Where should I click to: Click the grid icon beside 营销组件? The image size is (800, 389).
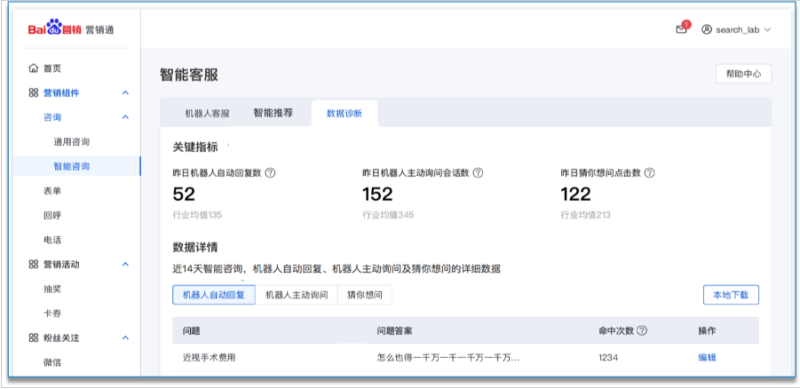point(34,92)
